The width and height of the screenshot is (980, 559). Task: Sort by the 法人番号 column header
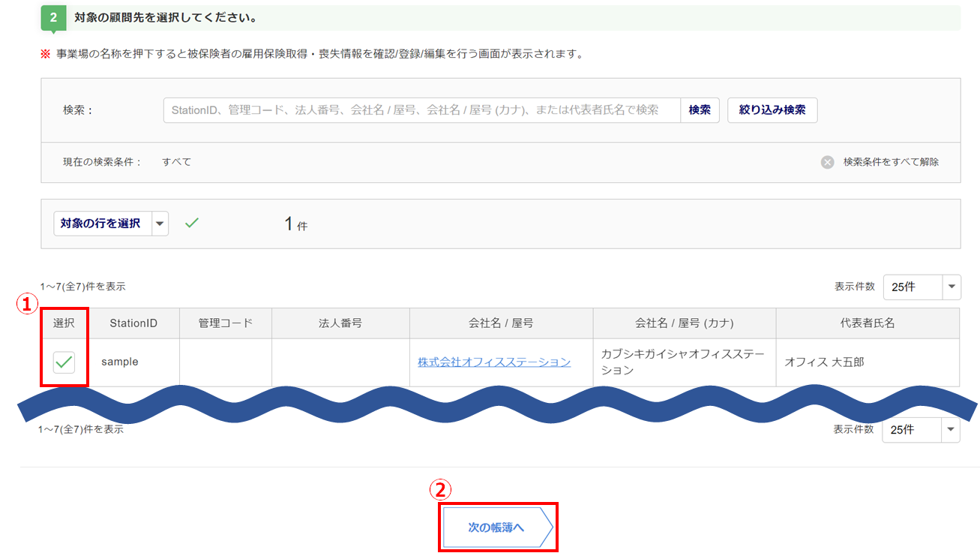click(x=340, y=323)
